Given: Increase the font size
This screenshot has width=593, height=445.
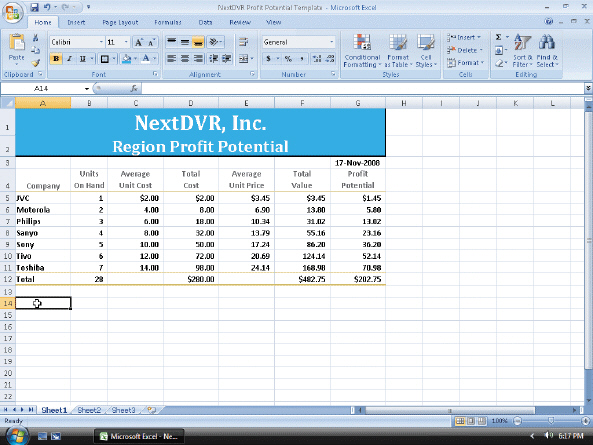Looking at the screenshot, I should [139, 42].
